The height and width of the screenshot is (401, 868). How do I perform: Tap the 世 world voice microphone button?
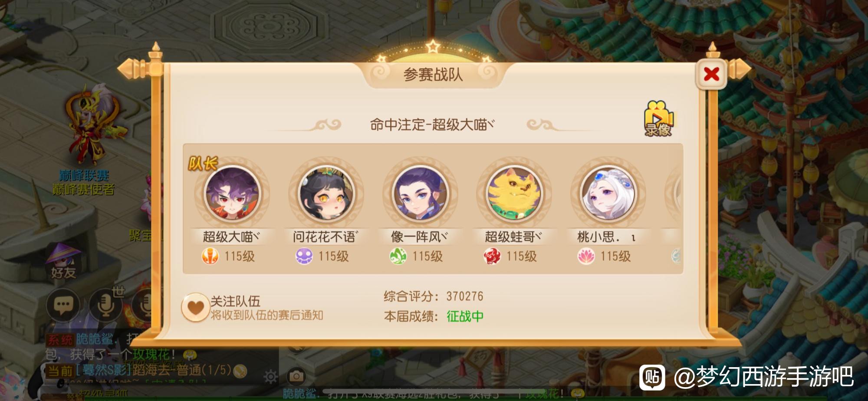(x=106, y=305)
